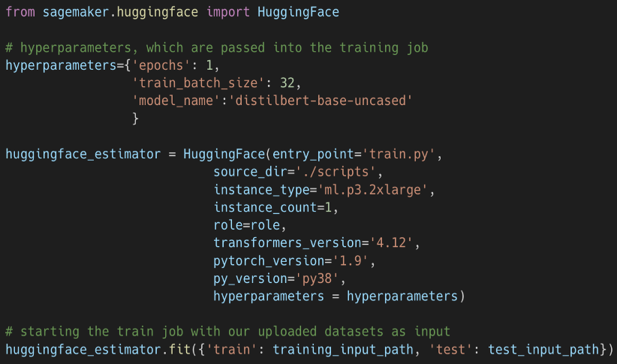
Task: Click '.fit' method call on the last line
Action: (176, 350)
